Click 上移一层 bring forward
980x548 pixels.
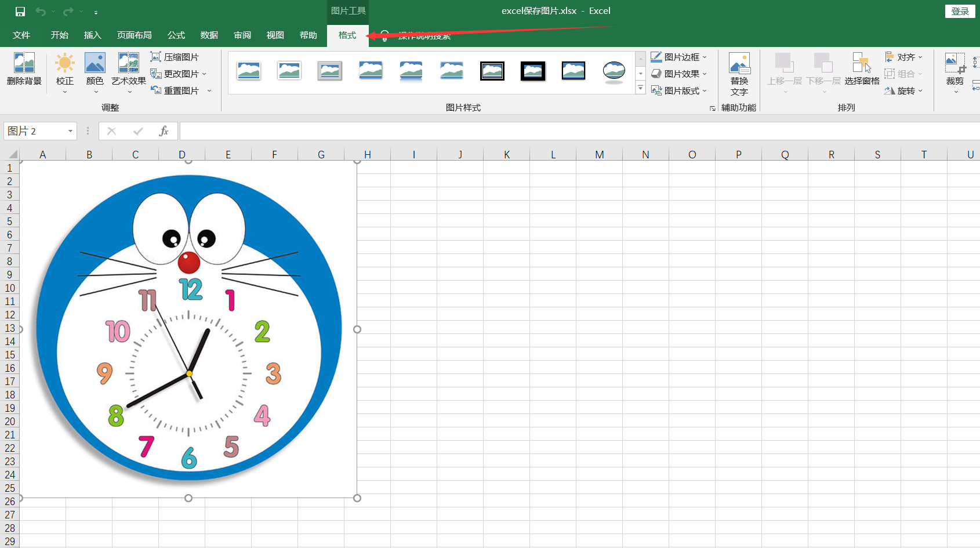tap(785, 72)
